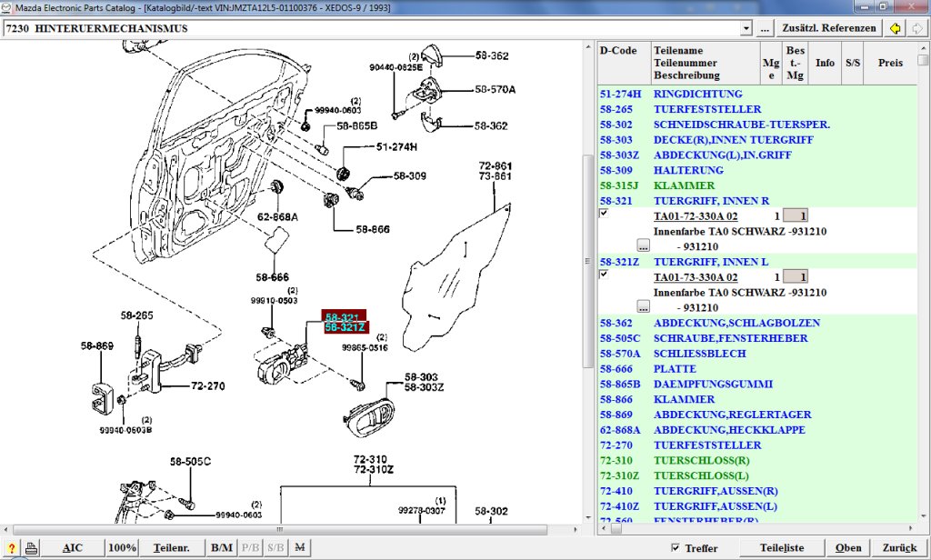The width and height of the screenshot is (931, 560).
Task: Set zoom with the 100% button
Action: pyautogui.click(x=122, y=548)
